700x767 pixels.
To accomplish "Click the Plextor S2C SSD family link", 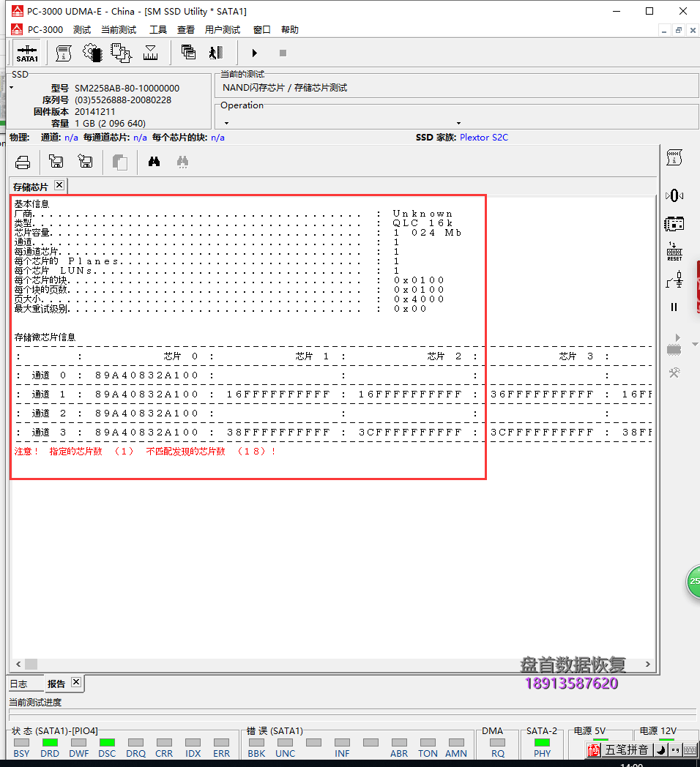I will (484, 138).
